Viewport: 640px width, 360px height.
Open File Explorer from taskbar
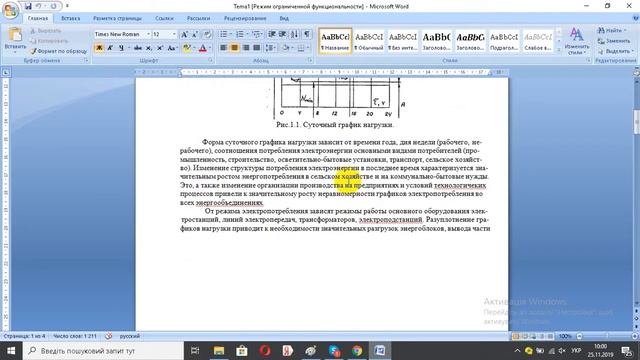[219, 351]
